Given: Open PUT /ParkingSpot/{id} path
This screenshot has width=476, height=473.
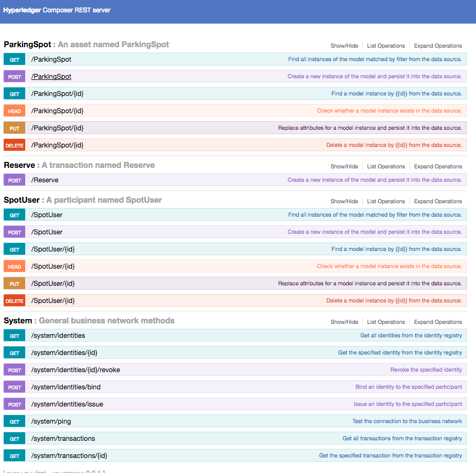Looking at the screenshot, I should [57, 128].
